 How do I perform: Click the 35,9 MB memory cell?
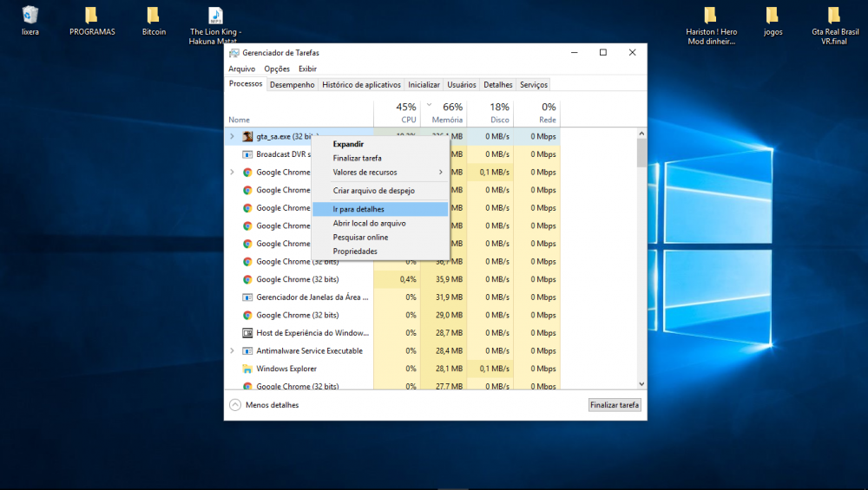click(444, 279)
